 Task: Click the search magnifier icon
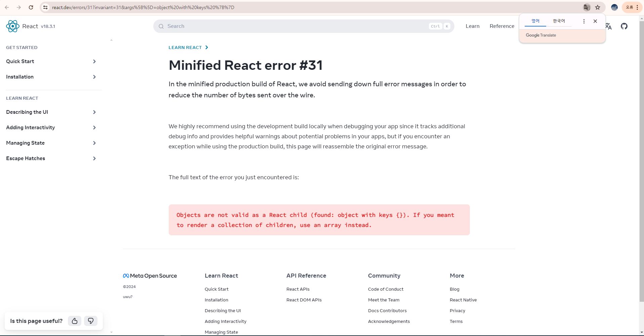click(161, 26)
